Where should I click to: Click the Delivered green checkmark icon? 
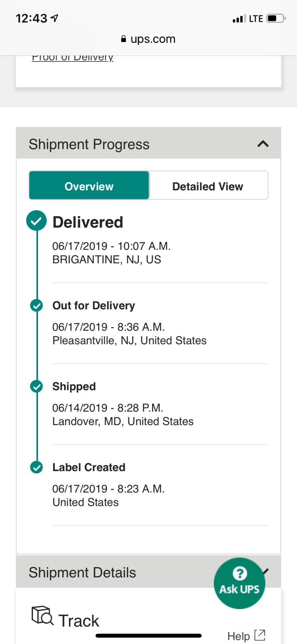36,221
